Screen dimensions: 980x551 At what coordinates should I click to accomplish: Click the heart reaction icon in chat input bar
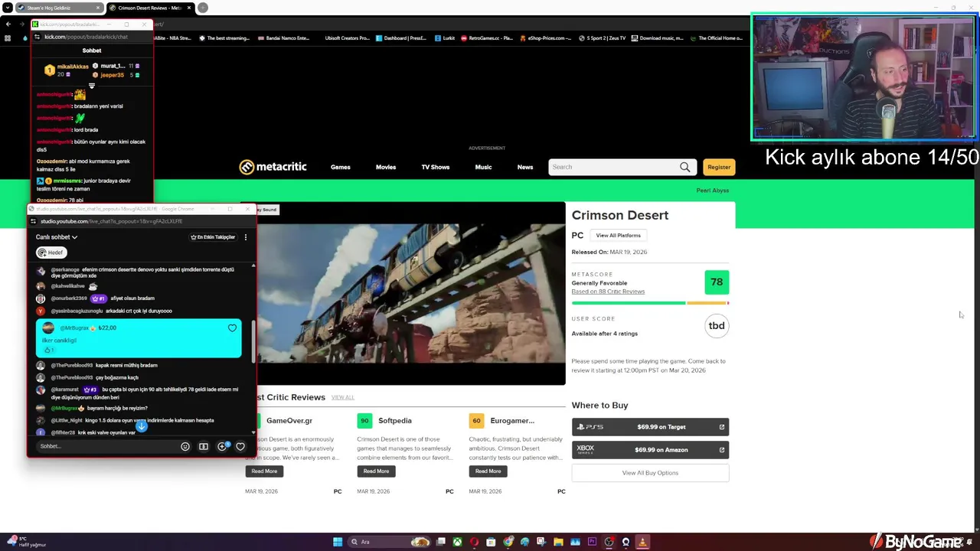click(x=240, y=446)
